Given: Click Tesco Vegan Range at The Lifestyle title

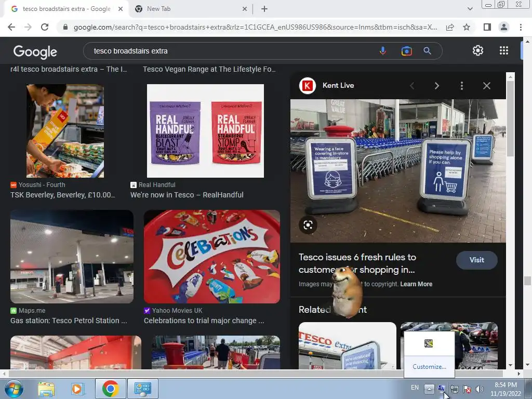Looking at the screenshot, I should tap(209, 69).
